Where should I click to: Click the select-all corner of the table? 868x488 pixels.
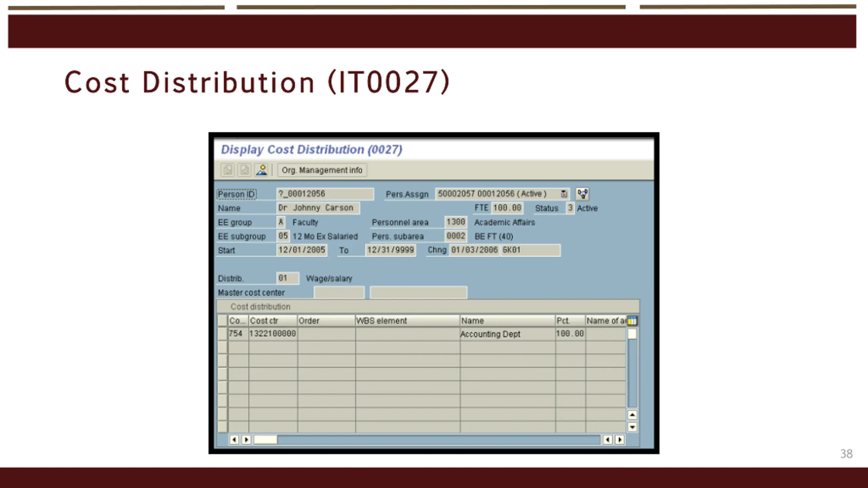click(x=222, y=321)
